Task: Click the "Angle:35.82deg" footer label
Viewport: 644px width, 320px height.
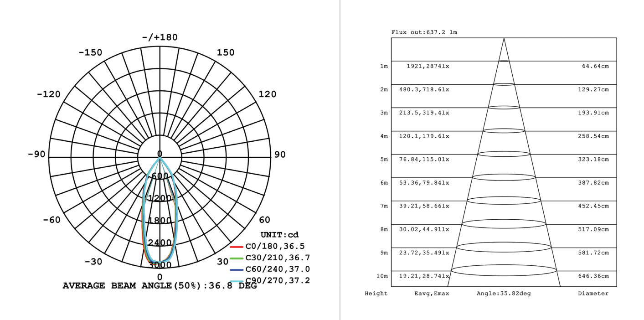Action: coord(504,294)
